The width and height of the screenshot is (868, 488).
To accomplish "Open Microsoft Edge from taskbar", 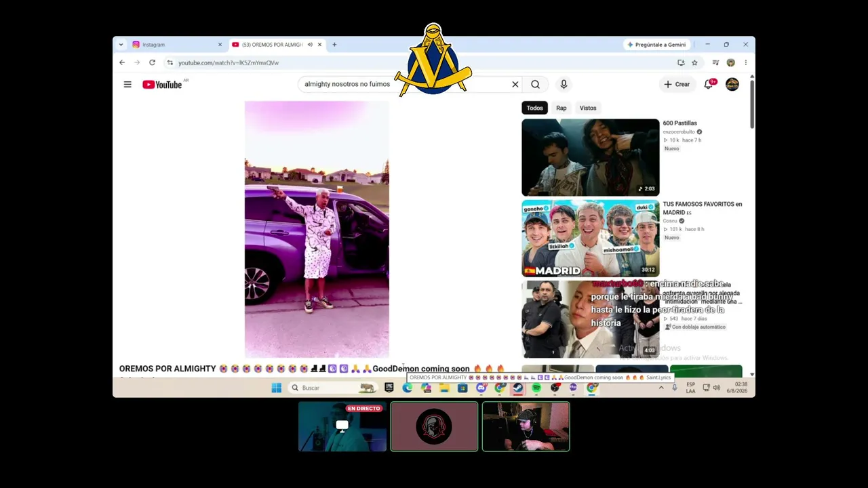I will click(x=407, y=388).
